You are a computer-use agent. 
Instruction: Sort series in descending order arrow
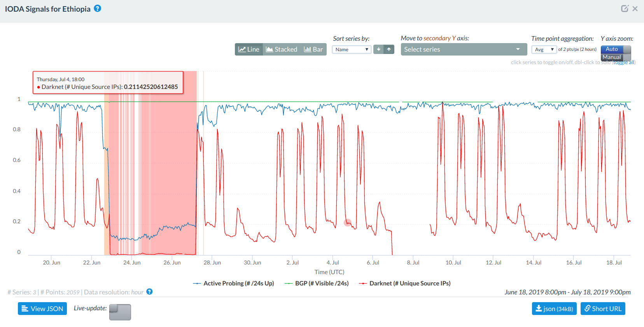[378, 49]
